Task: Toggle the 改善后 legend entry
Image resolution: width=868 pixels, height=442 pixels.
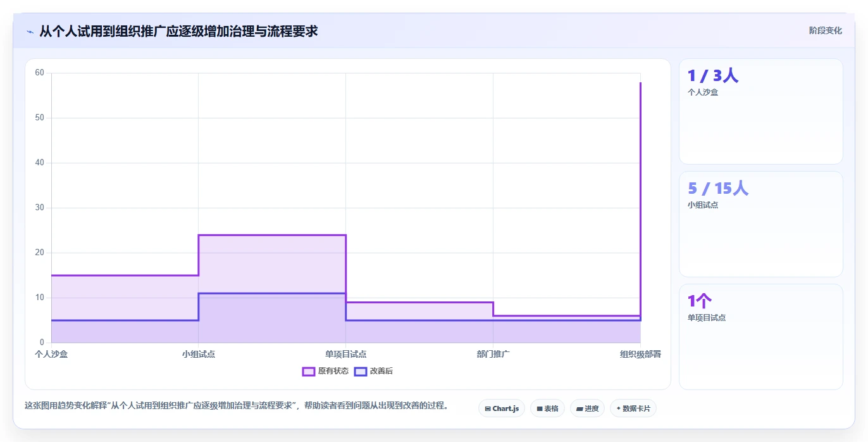Action: pyautogui.click(x=374, y=371)
